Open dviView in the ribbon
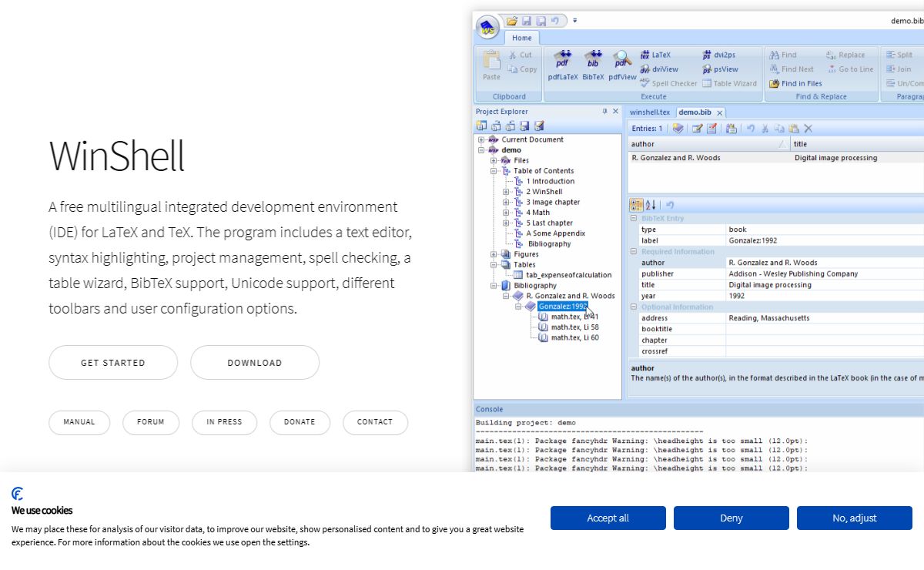 click(659, 69)
